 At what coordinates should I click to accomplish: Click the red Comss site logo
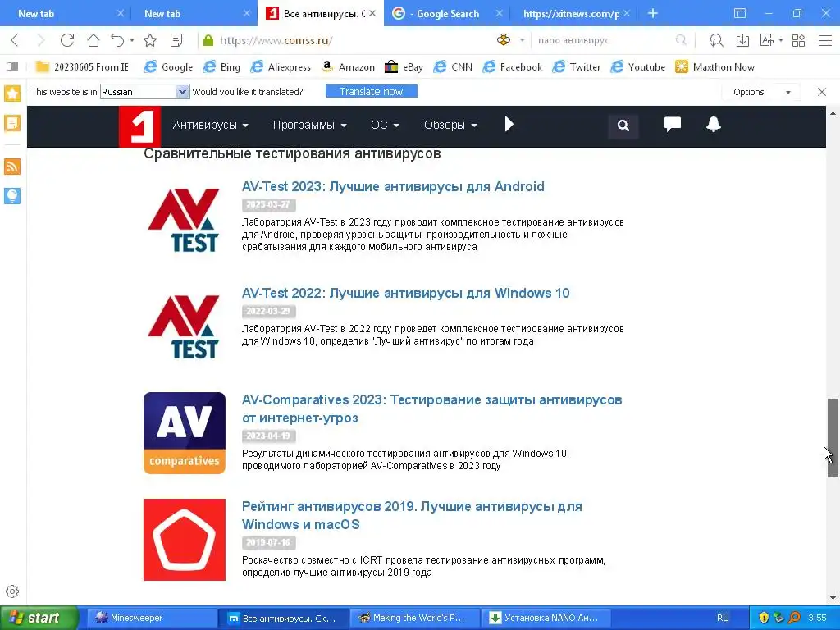point(139,126)
